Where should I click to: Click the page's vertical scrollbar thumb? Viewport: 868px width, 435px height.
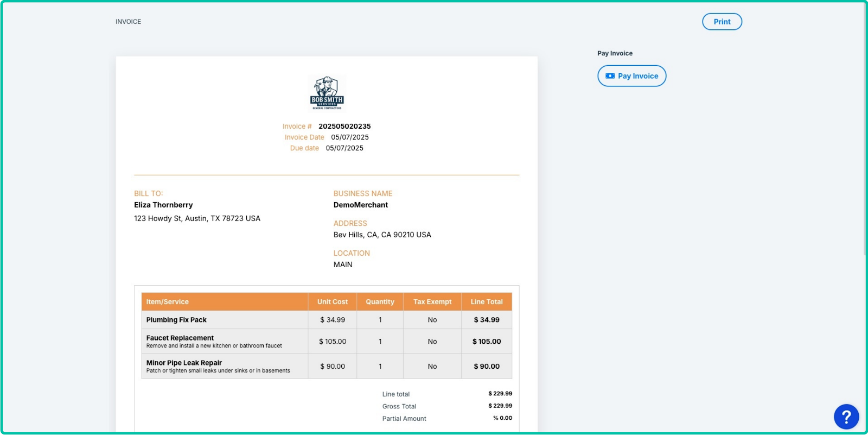click(x=865, y=130)
